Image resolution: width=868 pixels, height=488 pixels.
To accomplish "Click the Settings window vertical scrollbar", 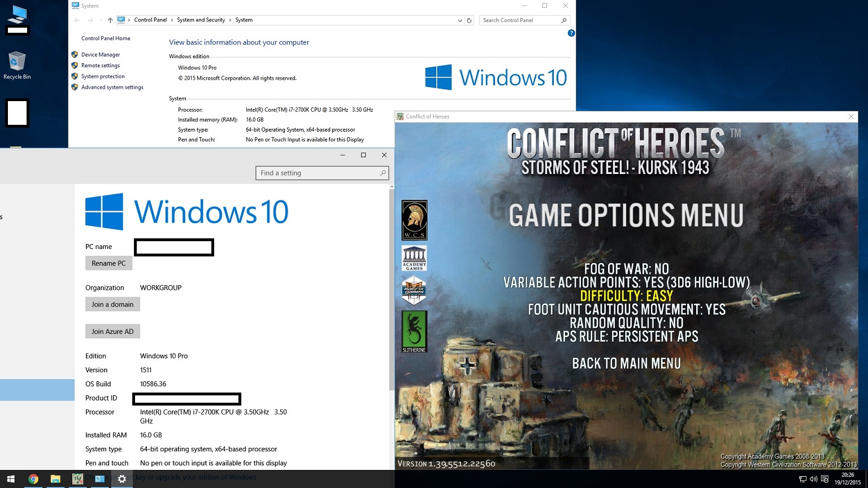I will click(392, 291).
